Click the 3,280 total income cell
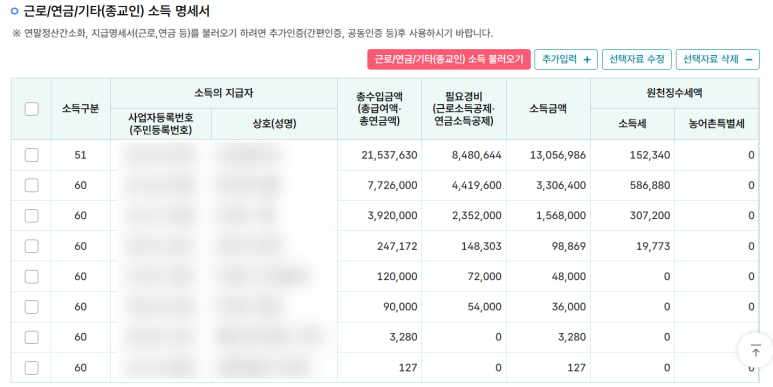The image size is (773, 387). coord(380,337)
